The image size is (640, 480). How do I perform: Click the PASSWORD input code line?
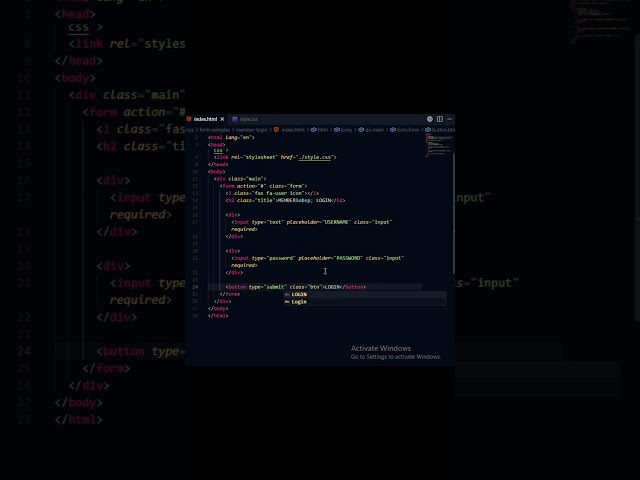tap(318, 258)
